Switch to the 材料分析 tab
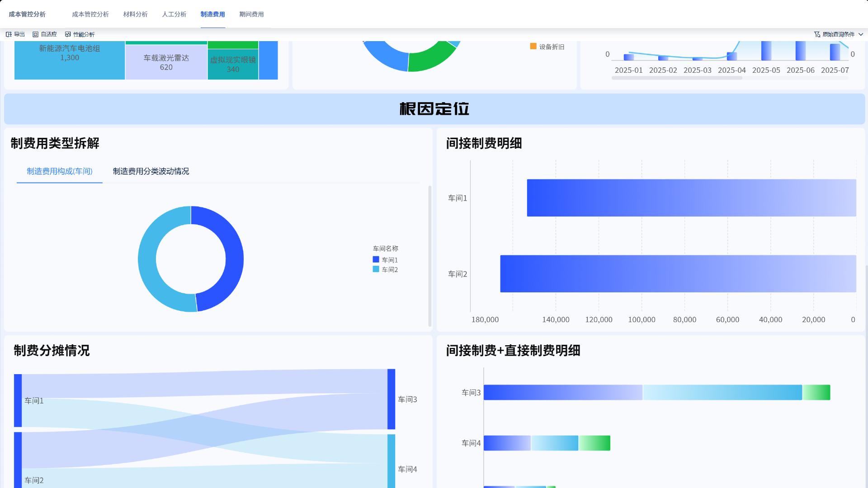The width and height of the screenshot is (868, 488). point(134,14)
